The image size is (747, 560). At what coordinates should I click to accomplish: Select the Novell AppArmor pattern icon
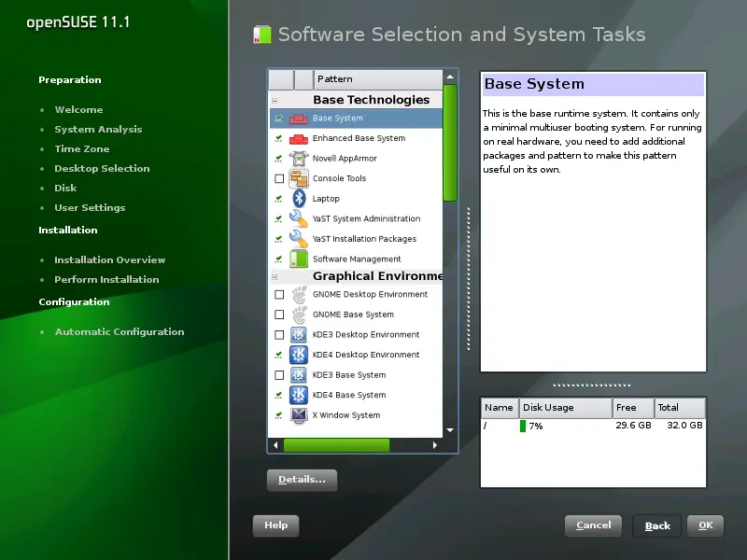[x=300, y=159]
